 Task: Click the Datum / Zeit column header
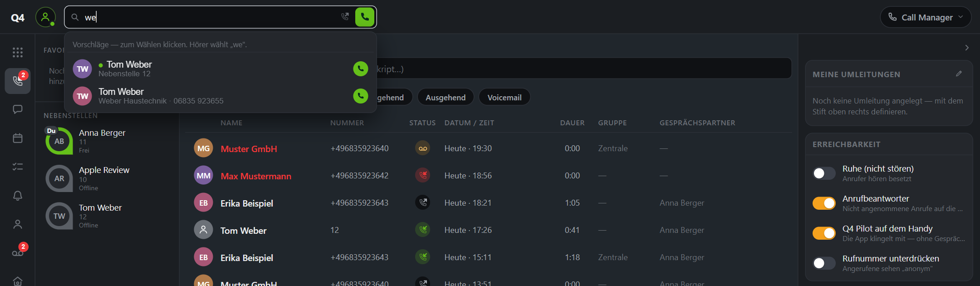(x=469, y=123)
